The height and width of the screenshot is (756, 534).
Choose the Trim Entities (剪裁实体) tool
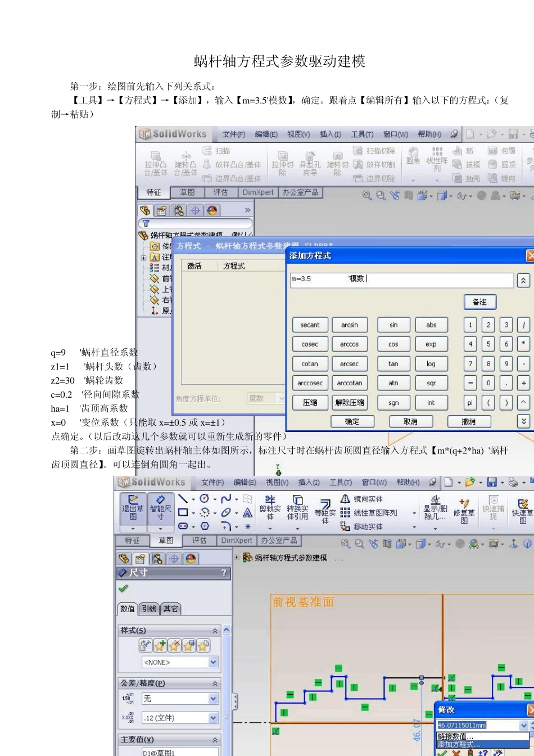coord(270,508)
